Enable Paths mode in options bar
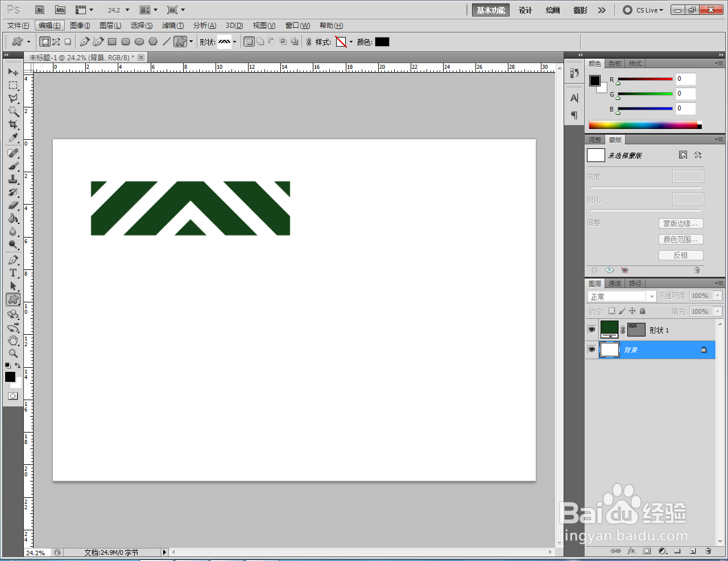This screenshot has height=561, width=728. pos(56,41)
